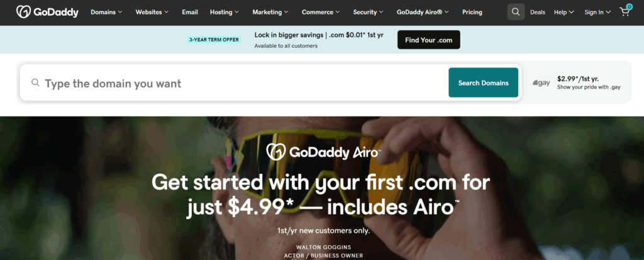Open the Commerce dropdown

tap(321, 12)
